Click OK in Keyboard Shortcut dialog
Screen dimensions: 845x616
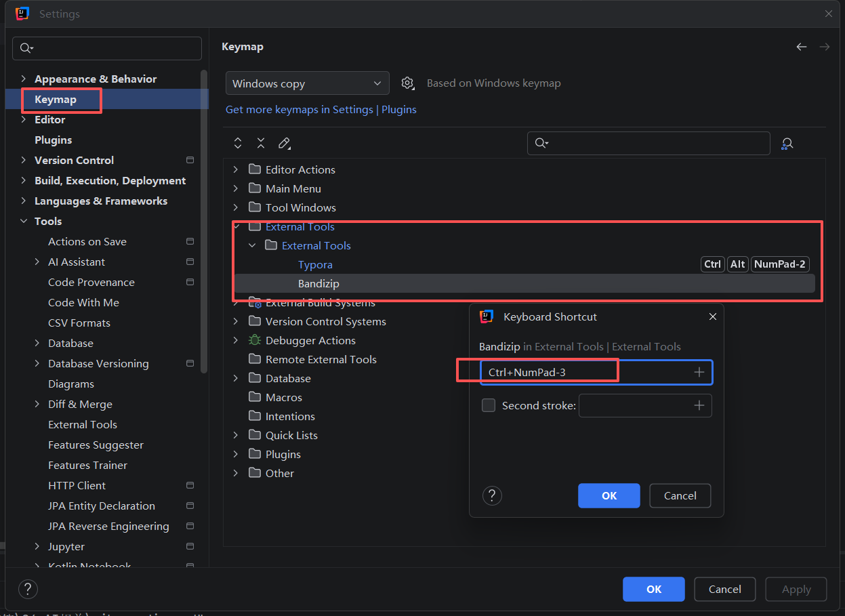[609, 495]
